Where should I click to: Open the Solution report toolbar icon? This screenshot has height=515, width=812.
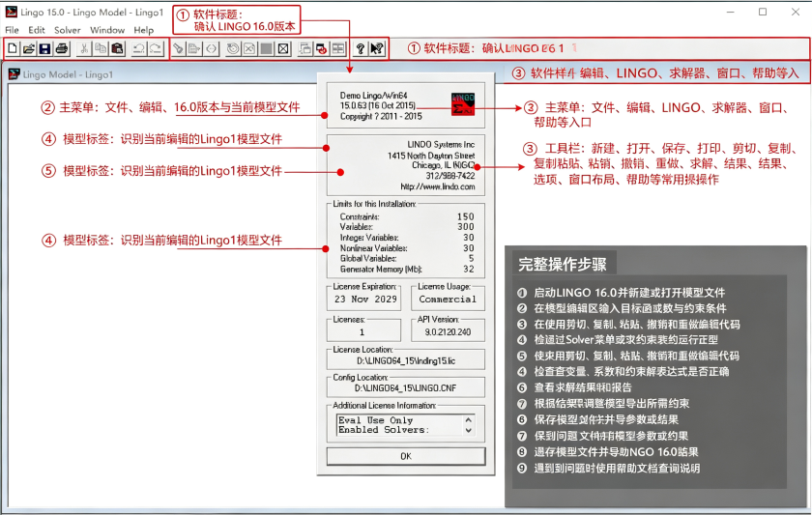[249, 48]
